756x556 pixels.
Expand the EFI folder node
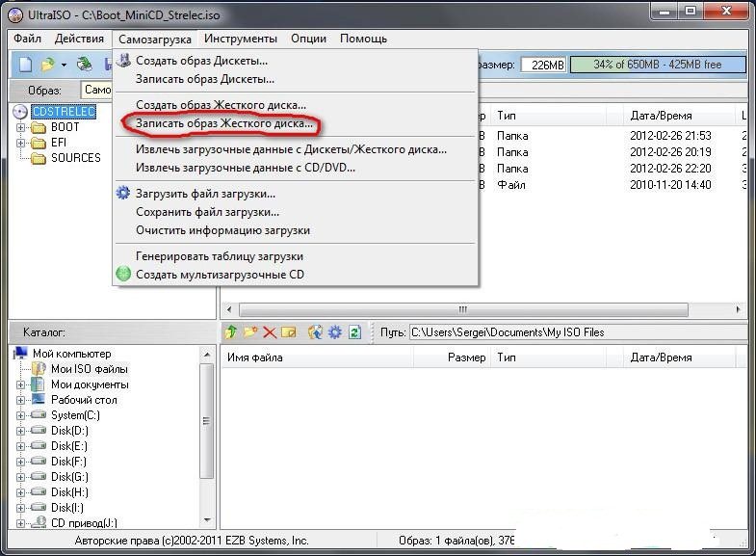coord(22,143)
